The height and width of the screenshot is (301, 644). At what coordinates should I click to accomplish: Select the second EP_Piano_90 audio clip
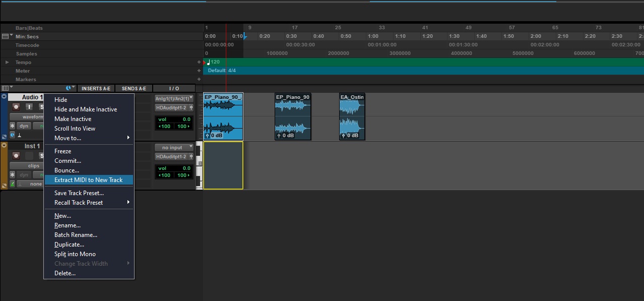[x=293, y=115]
